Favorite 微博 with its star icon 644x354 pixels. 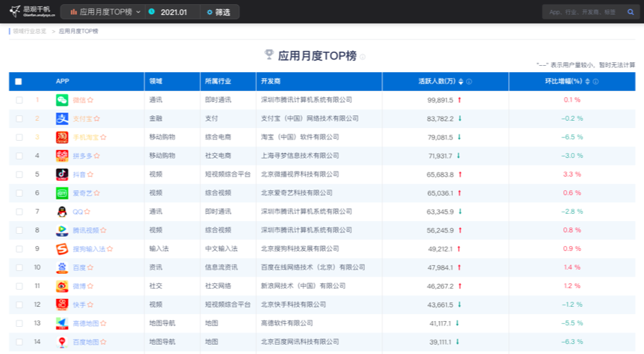click(x=90, y=286)
